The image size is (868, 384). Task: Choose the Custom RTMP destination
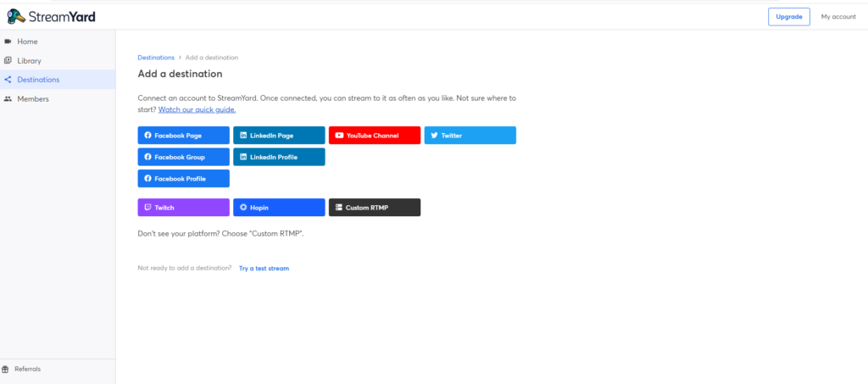(374, 208)
